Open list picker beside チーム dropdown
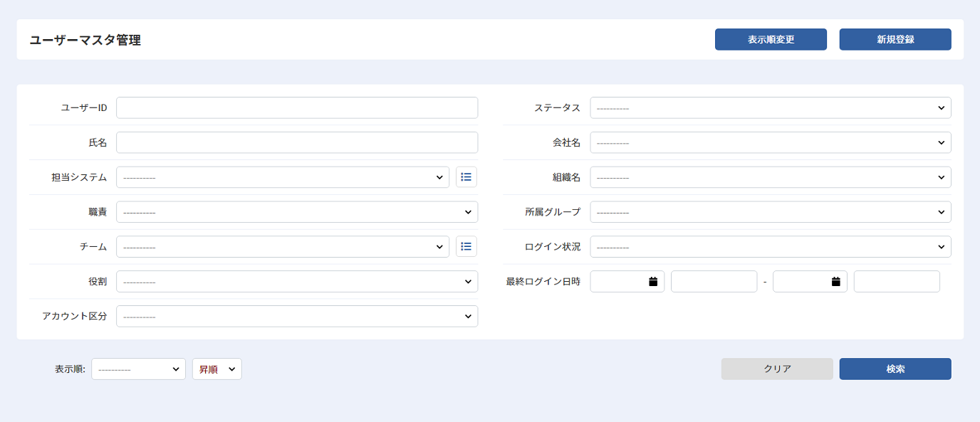 [x=466, y=246]
